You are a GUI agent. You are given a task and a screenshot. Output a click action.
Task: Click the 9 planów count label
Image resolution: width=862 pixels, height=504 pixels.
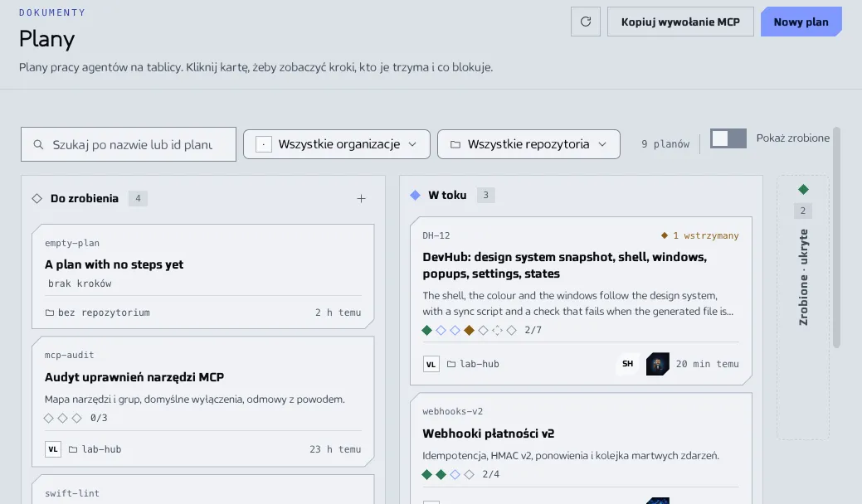coord(665,144)
